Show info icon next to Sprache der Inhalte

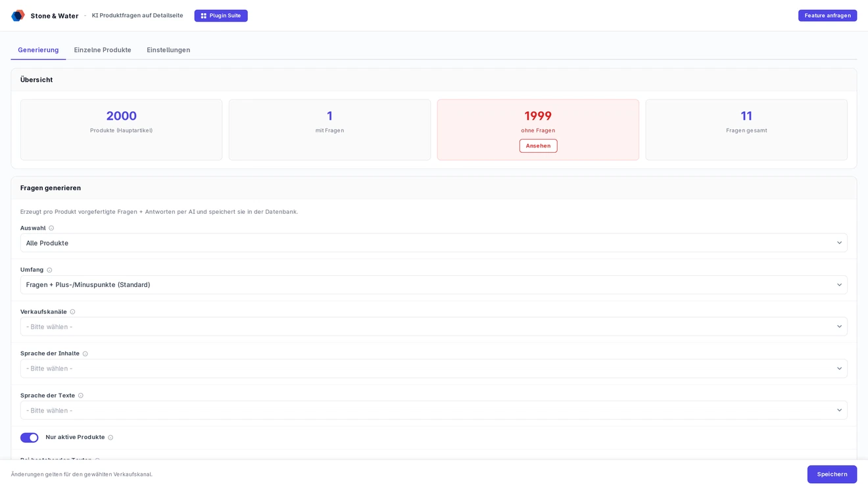(x=85, y=354)
